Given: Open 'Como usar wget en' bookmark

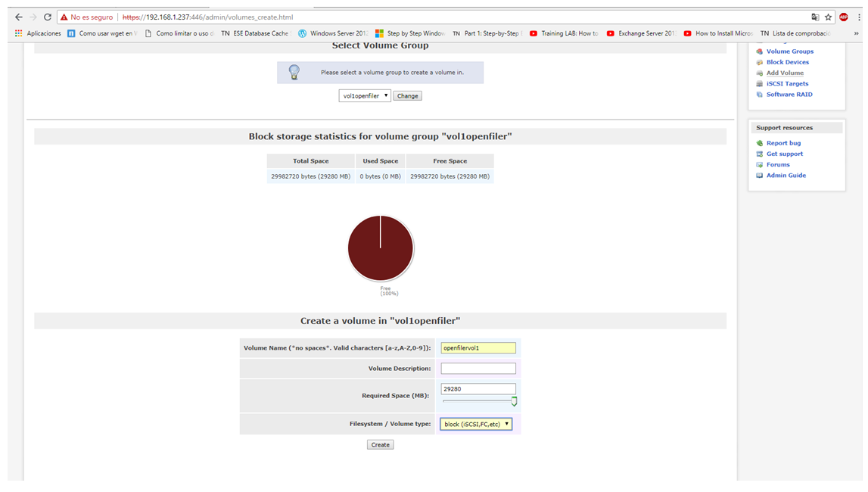Looking at the screenshot, I should (102, 33).
